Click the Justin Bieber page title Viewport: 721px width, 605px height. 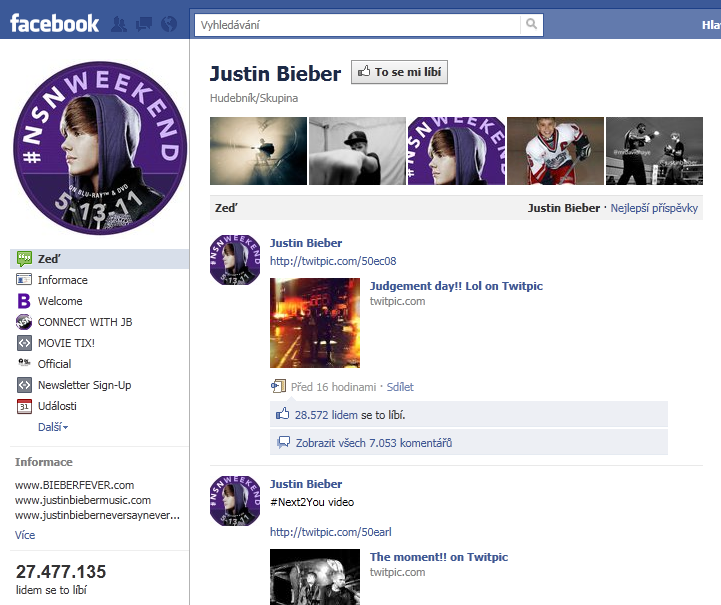tap(275, 74)
